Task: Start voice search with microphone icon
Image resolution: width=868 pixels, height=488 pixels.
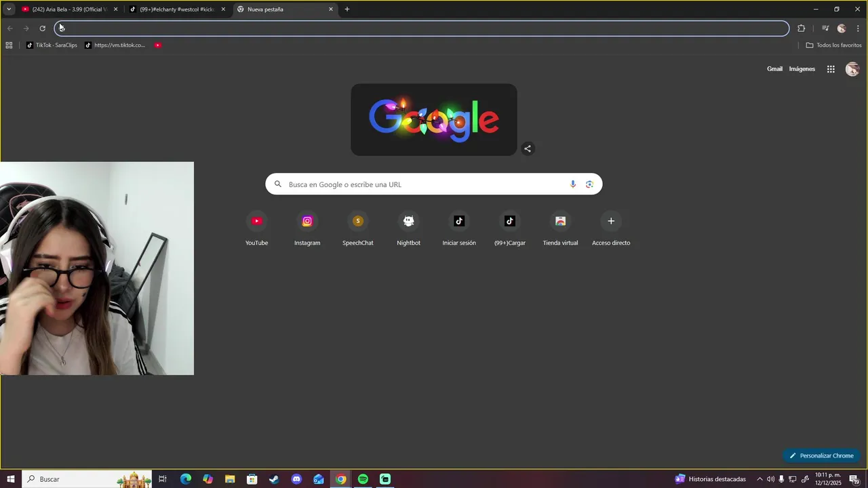Action: (x=573, y=184)
